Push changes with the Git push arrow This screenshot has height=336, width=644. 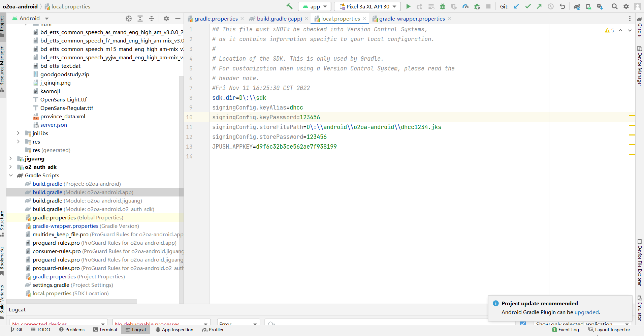[539, 6]
